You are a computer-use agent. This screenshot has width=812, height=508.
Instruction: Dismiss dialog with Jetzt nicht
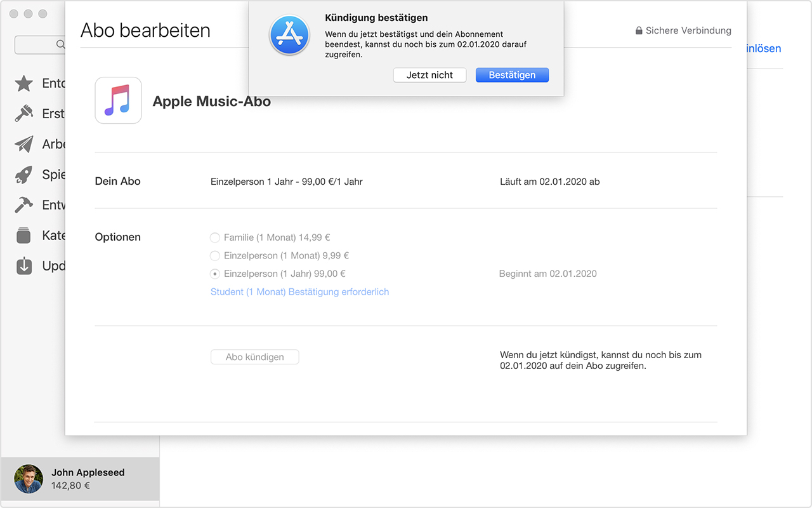(429, 75)
